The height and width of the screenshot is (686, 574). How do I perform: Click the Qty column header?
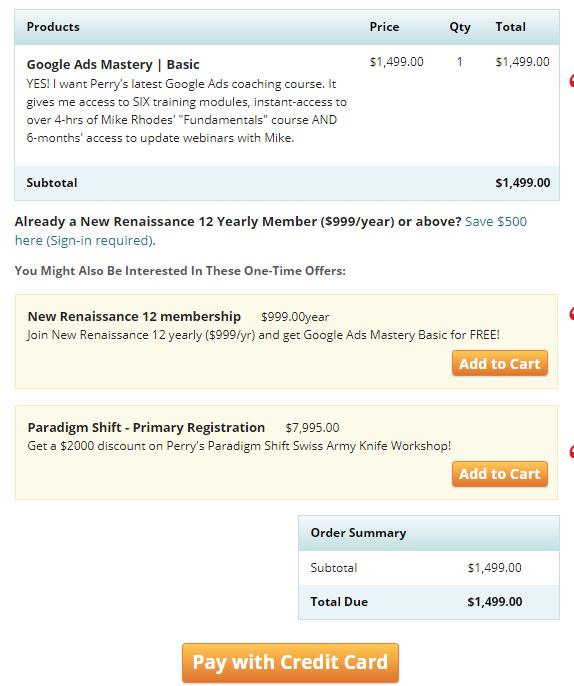click(460, 27)
